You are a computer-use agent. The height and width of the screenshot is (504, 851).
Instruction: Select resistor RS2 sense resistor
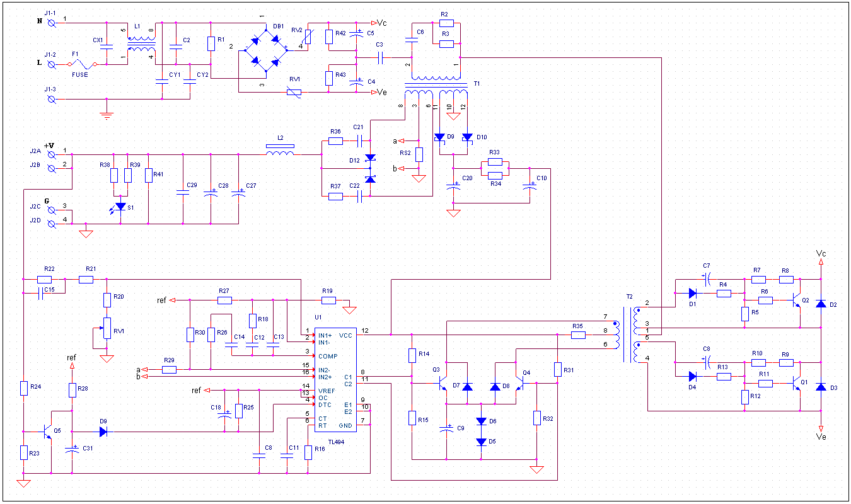click(419, 155)
